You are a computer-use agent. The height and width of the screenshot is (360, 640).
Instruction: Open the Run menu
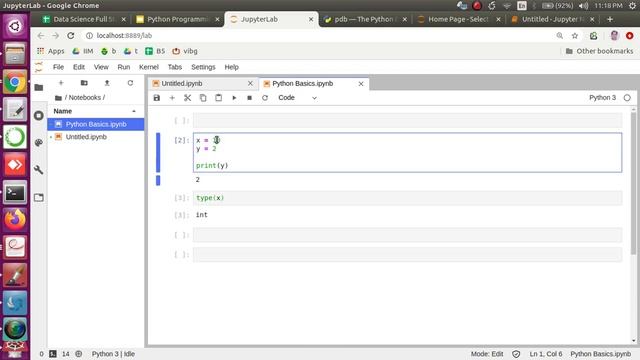124,67
